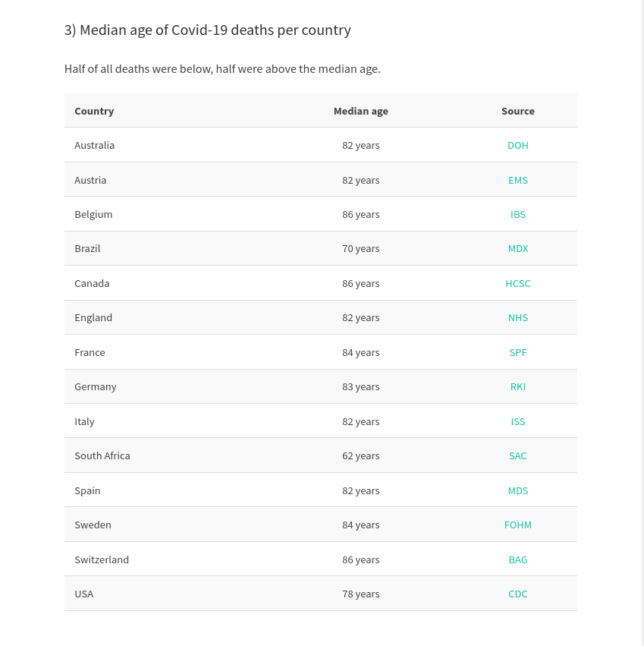Follow the IBS link for Belgium
The height and width of the screenshot is (646, 644).
coord(517,215)
